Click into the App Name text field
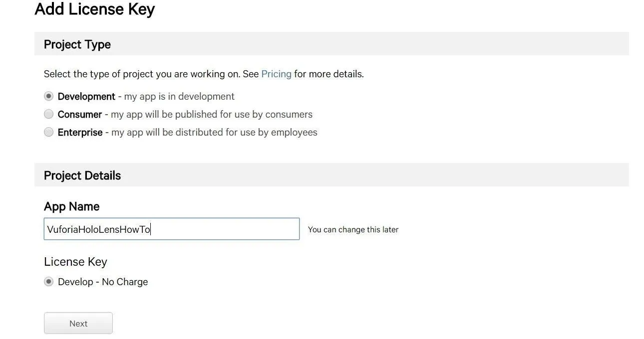 (x=172, y=229)
